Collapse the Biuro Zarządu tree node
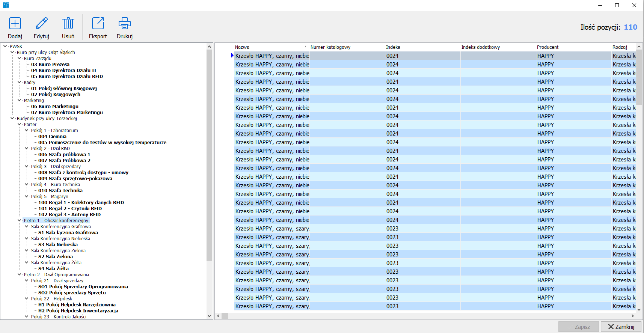644x333 pixels. point(20,58)
